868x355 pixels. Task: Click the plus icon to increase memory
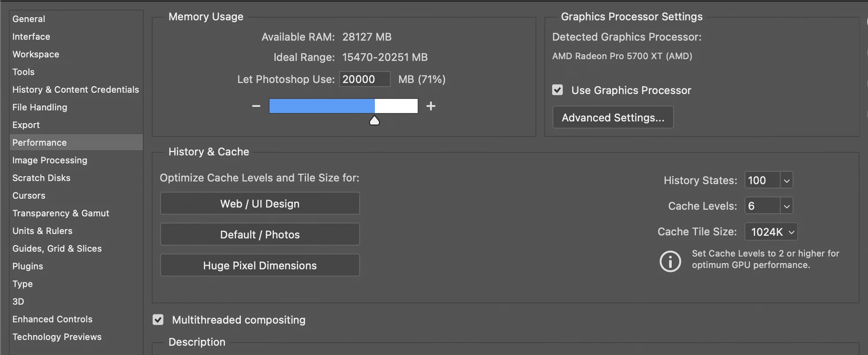[x=431, y=106]
